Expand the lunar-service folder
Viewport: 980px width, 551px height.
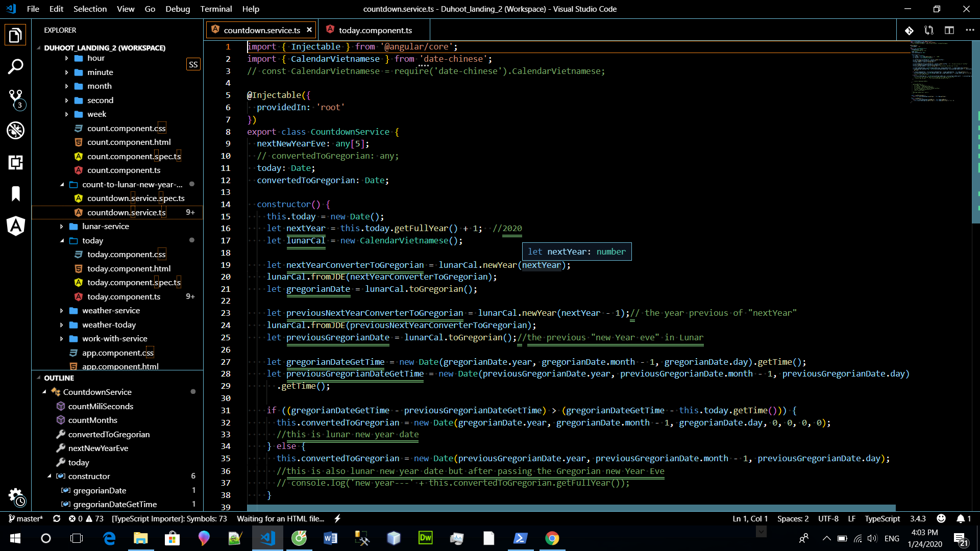pos(105,226)
